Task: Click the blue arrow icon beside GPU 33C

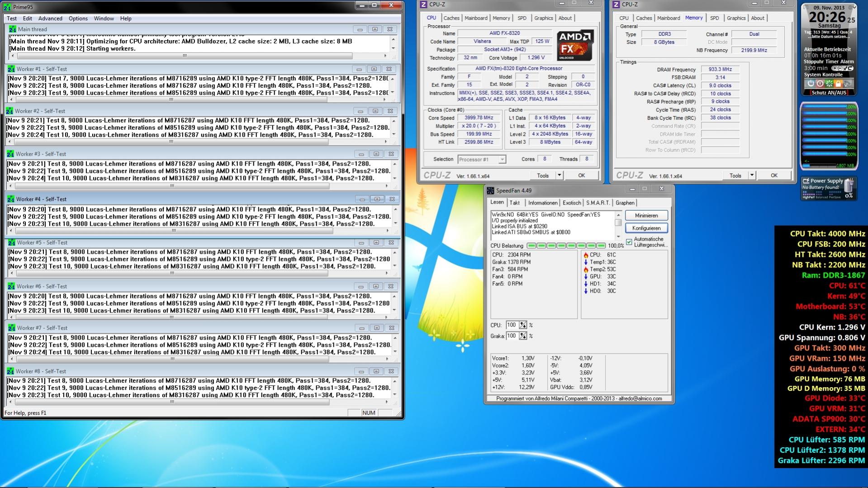Action: tap(586, 277)
